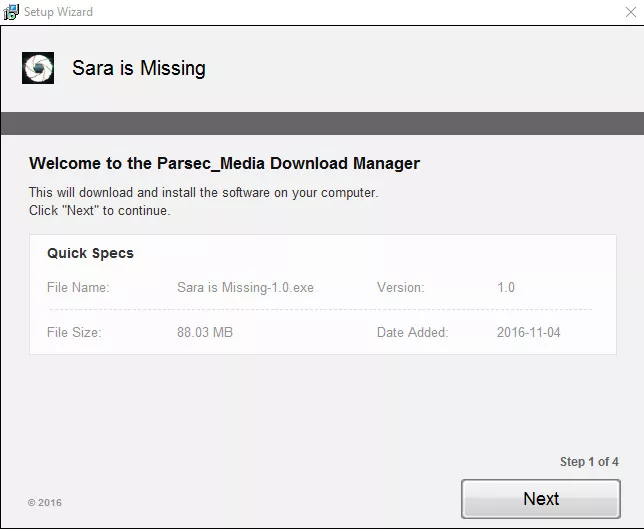
Task: Click the Setup Wizard title bar text
Action: [x=58, y=12]
